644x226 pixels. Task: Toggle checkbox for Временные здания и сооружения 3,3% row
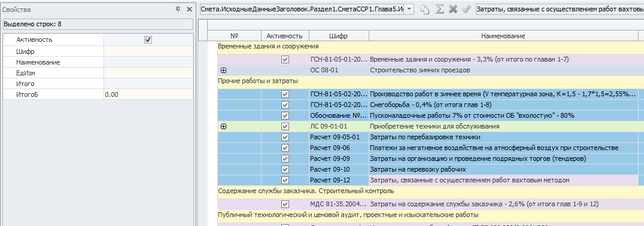pyautogui.click(x=285, y=59)
